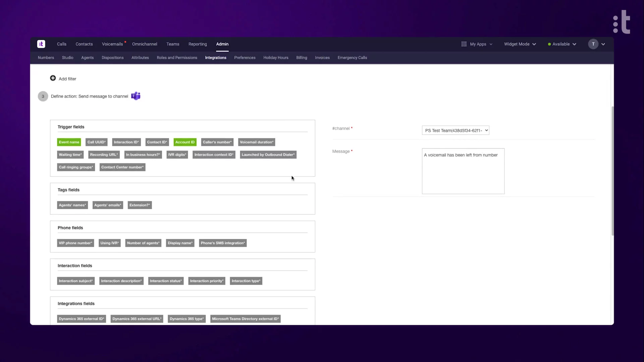Click the plus icon next to Add filter
644x362 pixels.
click(53, 78)
